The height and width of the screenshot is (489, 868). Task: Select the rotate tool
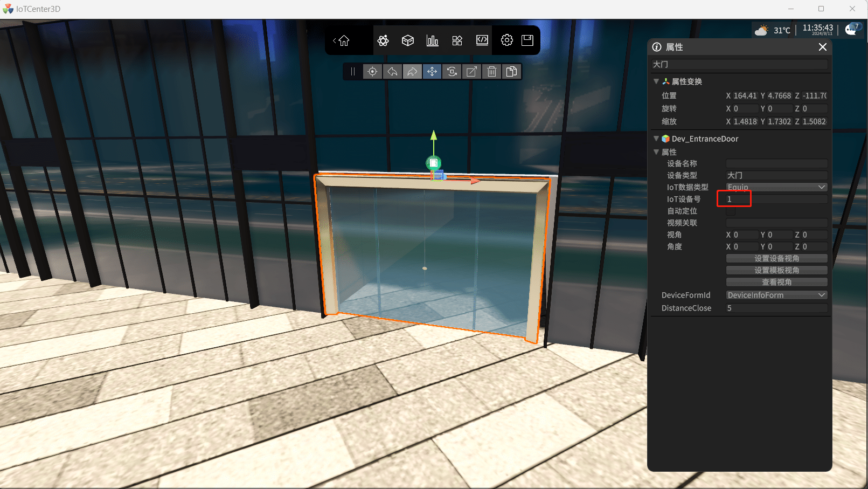click(452, 72)
